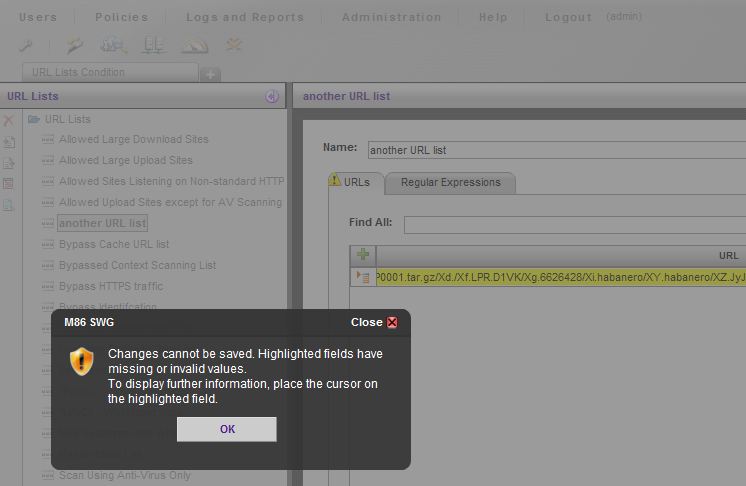746x486 pixels.
Task: Select Bypass Cache URL list in tree
Action: point(114,244)
